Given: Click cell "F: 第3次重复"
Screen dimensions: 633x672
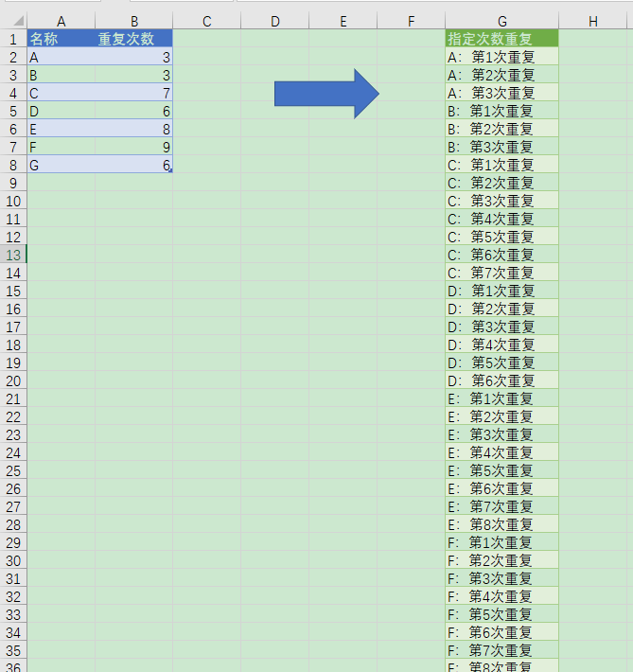Looking at the screenshot, I should tap(502, 578).
